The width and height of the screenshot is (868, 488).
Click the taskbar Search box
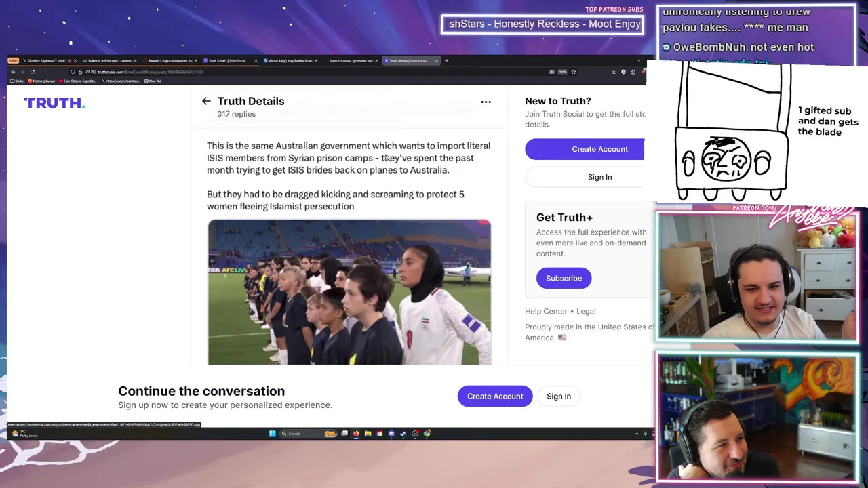(309, 434)
